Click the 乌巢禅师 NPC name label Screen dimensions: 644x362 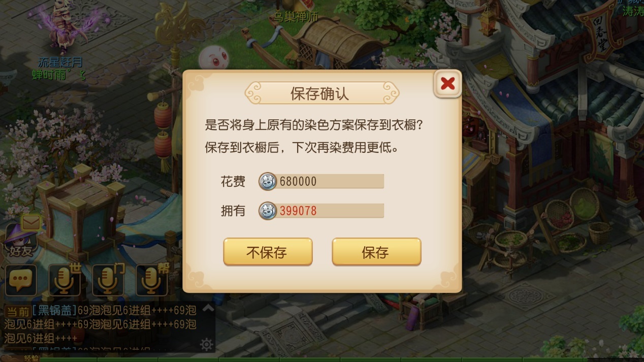click(x=296, y=17)
